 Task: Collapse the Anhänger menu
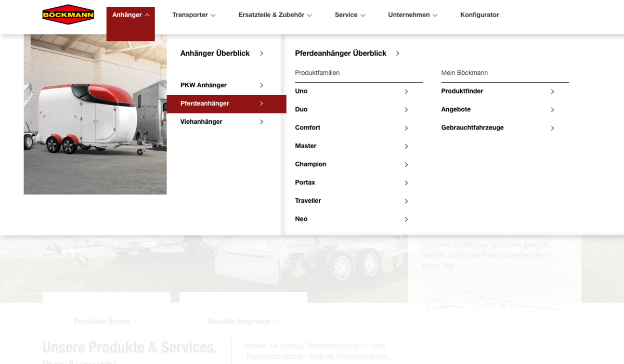tap(131, 15)
